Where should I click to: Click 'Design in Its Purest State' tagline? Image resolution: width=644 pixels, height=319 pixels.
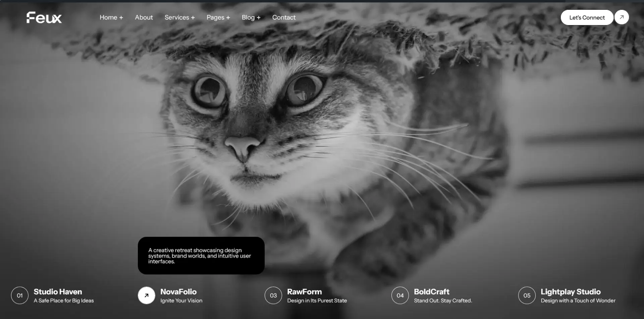317,301
